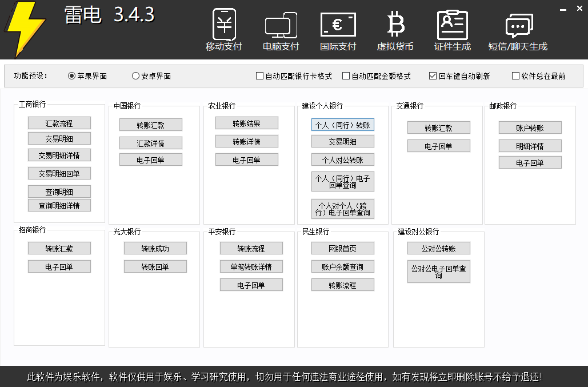
Task: Open 个人对个人（跨行）电子回单查询
Action: [x=343, y=209]
